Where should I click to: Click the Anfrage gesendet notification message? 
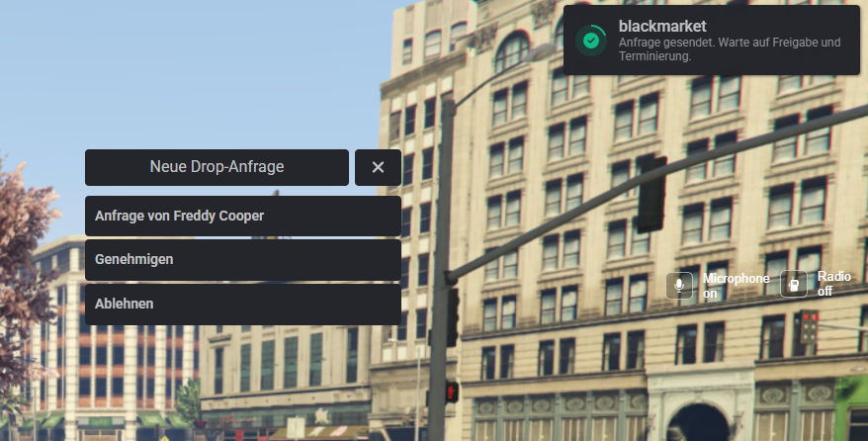coord(730,49)
